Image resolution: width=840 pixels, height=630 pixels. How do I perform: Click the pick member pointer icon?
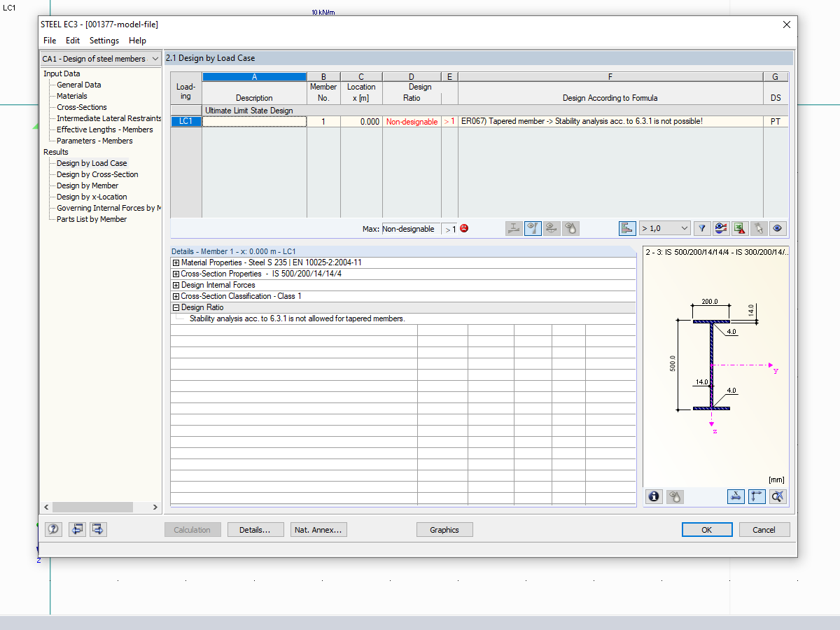point(759,228)
